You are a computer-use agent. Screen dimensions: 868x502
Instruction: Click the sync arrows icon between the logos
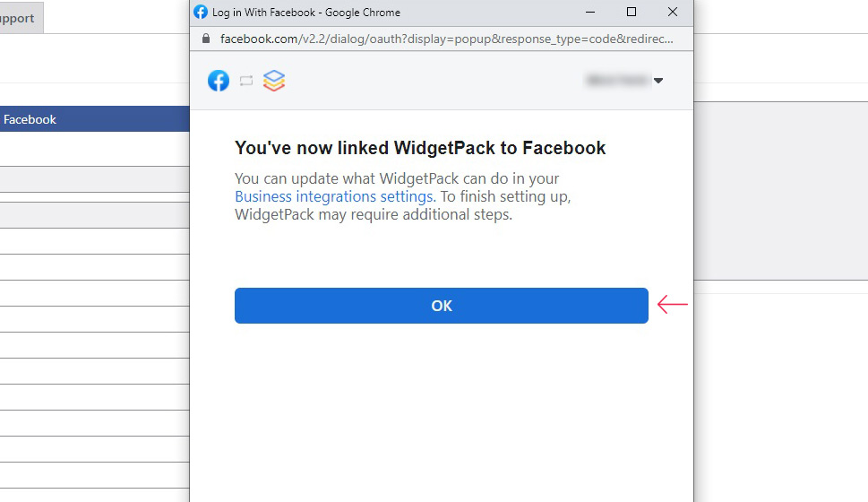click(x=246, y=81)
